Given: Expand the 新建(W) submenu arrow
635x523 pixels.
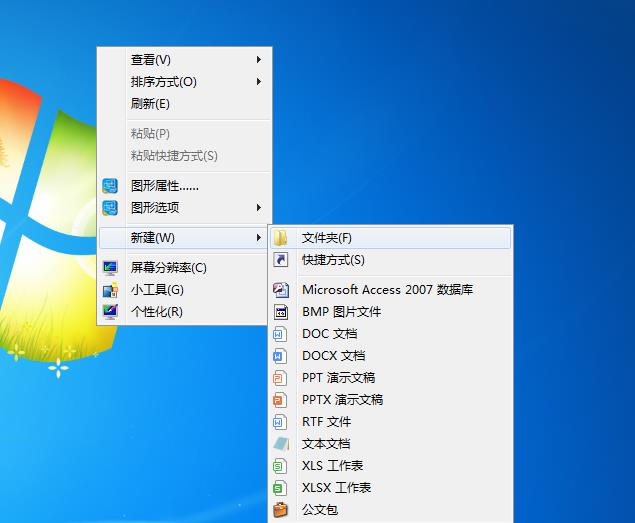Looking at the screenshot, I should [x=258, y=237].
